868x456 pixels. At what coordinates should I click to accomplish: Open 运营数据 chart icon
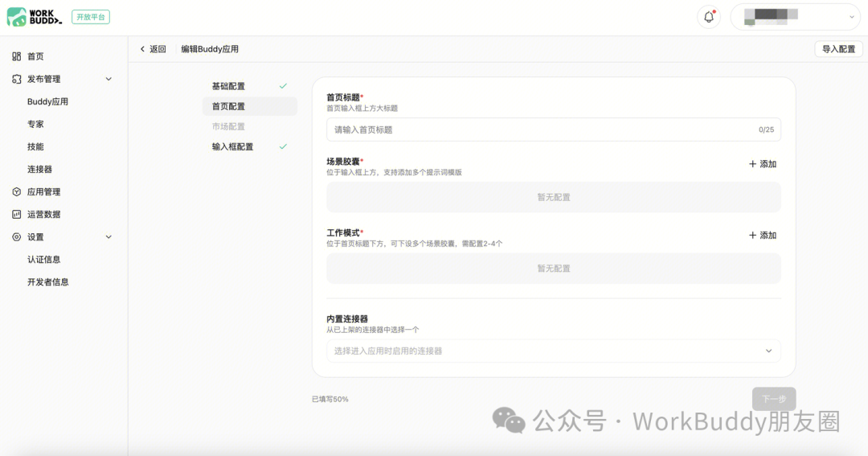(x=17, y=215)
